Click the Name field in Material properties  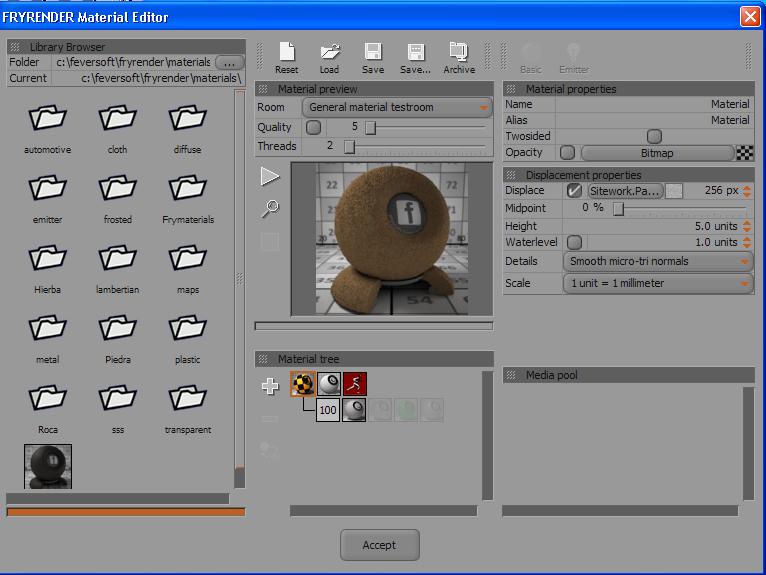[x=655, y=105]
